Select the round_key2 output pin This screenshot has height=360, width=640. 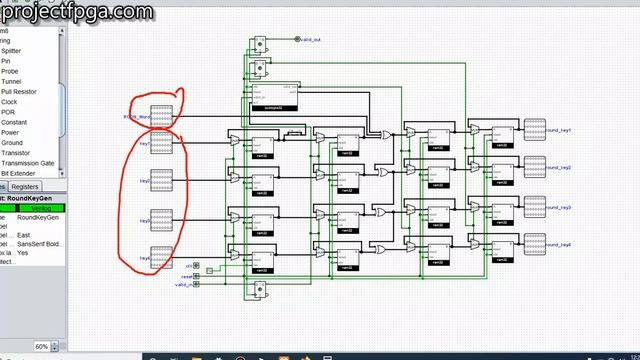point(535,167)
